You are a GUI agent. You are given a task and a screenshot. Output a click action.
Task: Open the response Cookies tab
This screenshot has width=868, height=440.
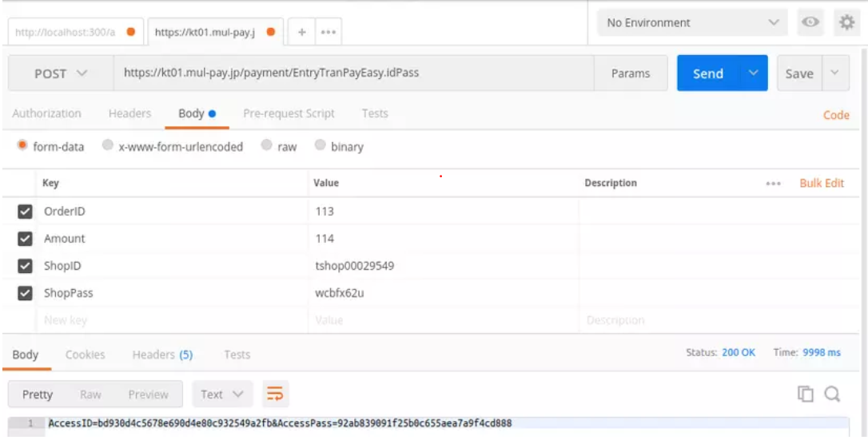point(85,355)
